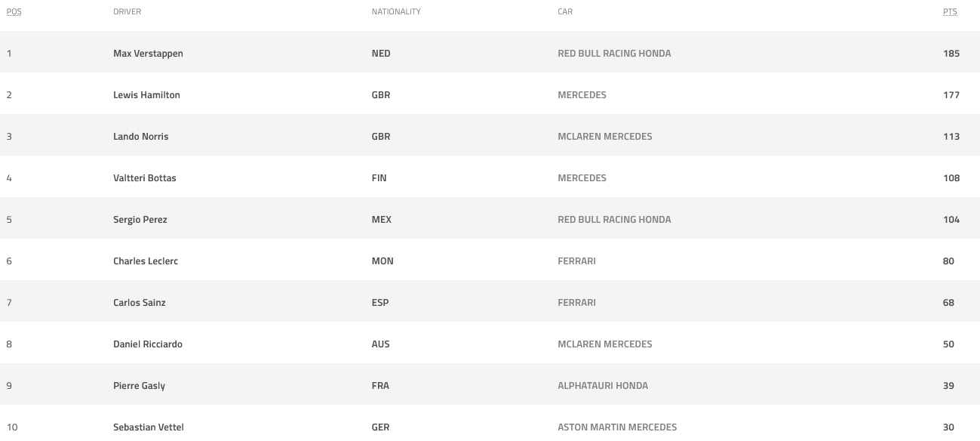Open Valtteri Bottas driver page
Image resolution: width=980 pixels, height=441 pixels.
click(x=145, y=178)
